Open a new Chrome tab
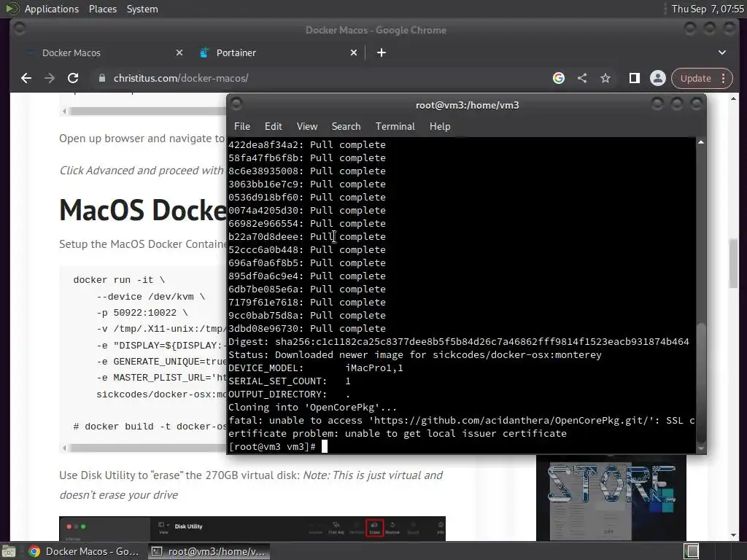 [x=381, y=52]
